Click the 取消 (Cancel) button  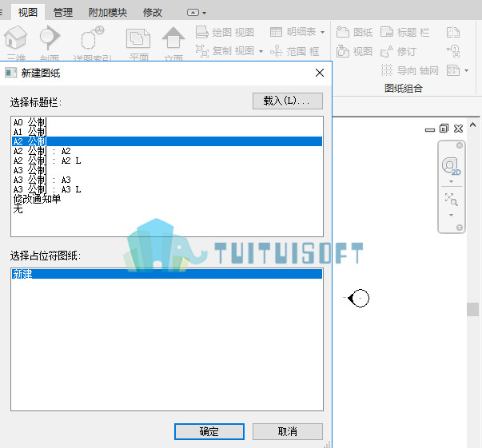(x=288, y=431)
